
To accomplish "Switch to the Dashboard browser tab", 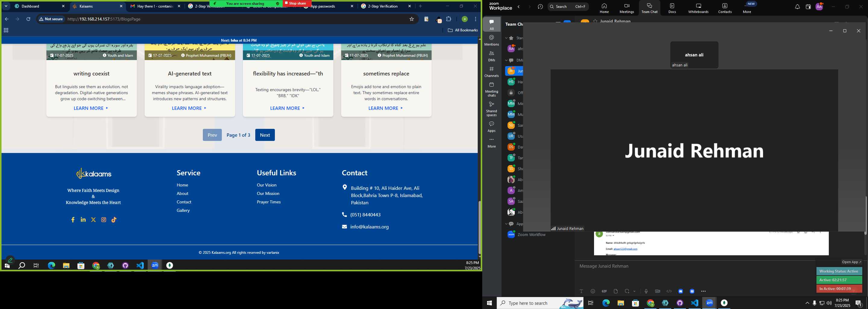I will point(39,6).
